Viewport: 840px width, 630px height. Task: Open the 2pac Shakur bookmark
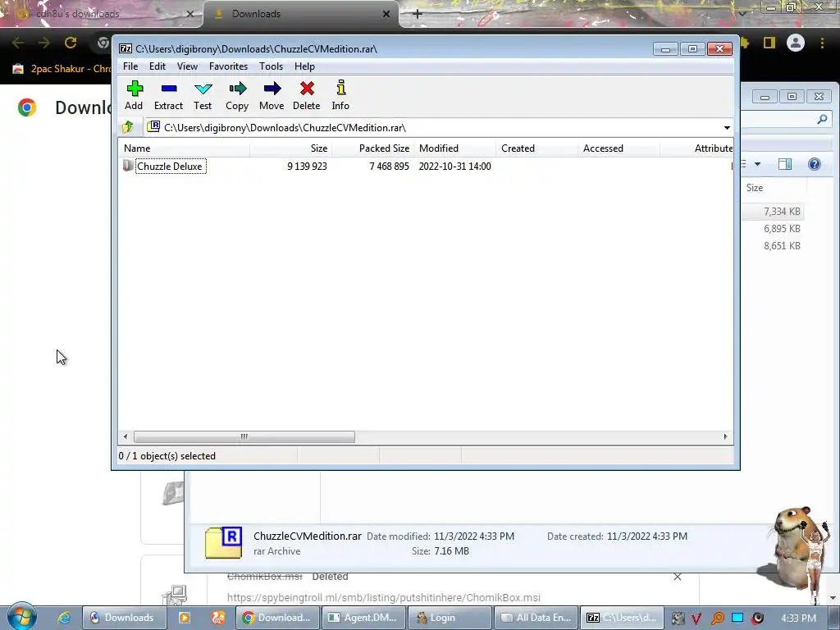62,69
